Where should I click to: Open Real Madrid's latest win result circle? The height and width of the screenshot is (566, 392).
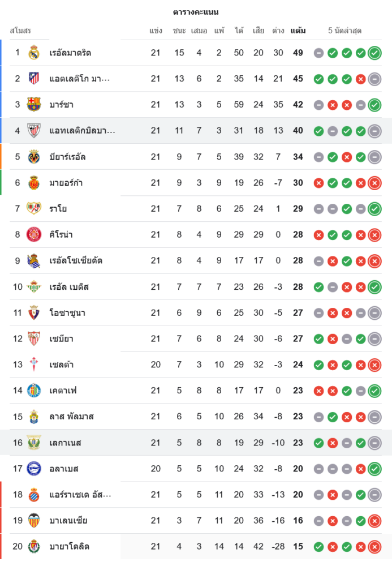374,53
